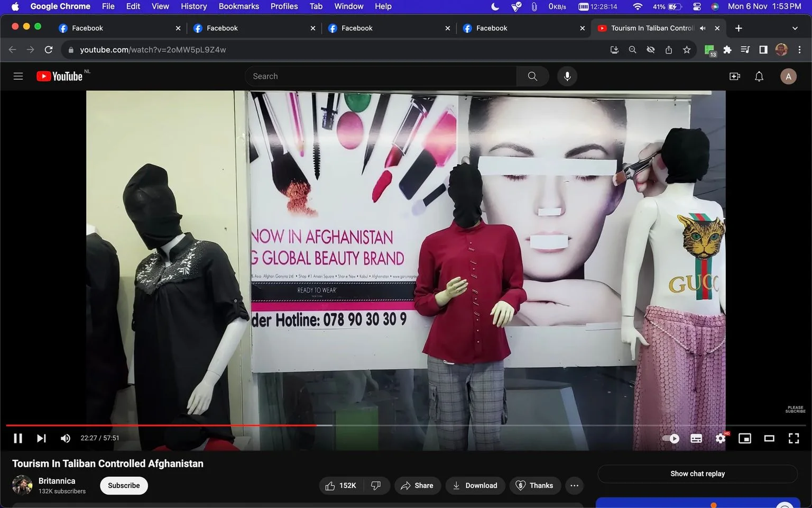
Task: Search with your voice microphone
Action: [x=567, y=76]
